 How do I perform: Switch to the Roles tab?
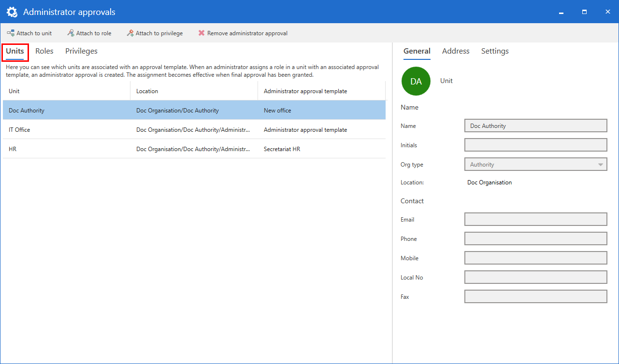tap(44, 51)
